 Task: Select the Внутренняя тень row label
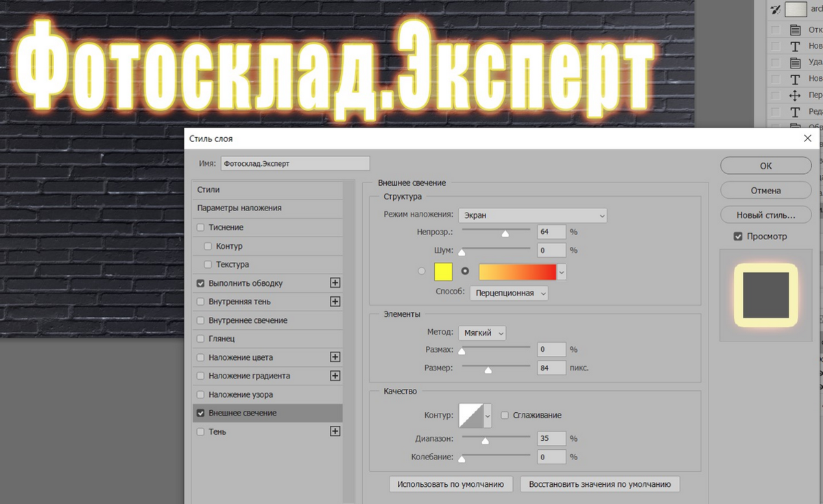point(239,301)
